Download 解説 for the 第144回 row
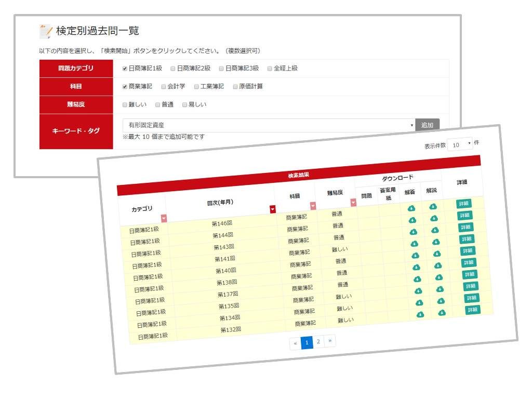Screen dimensions: 532x399 (434, 218)
